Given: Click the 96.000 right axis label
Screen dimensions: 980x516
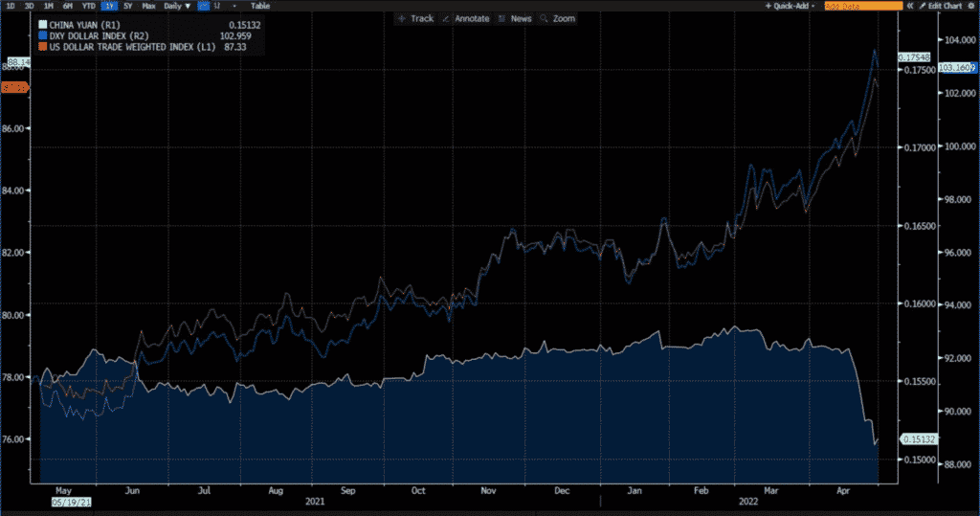Looking at the screenshot, I should [x=960, y=253].
